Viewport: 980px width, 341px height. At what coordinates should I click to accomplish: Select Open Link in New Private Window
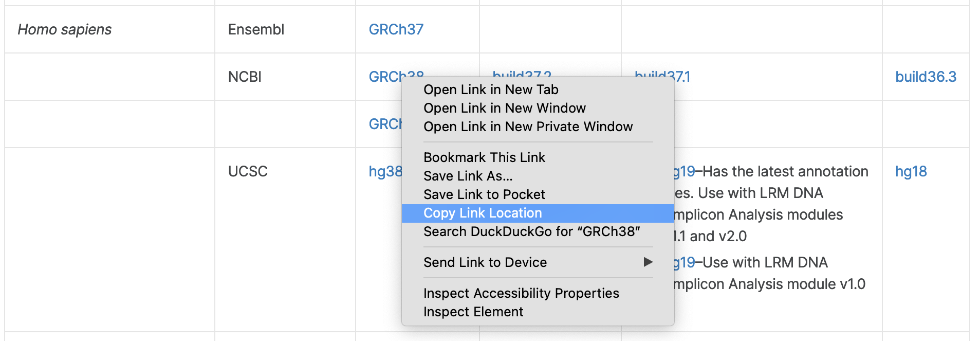point(528,127)
